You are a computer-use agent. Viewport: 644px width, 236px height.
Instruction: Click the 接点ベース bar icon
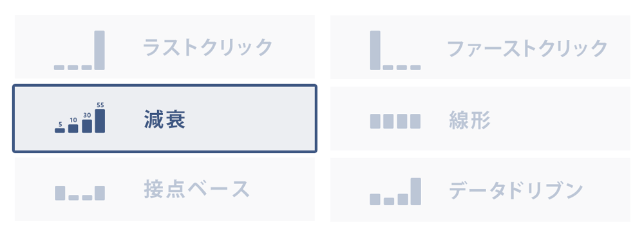point(80,193)
